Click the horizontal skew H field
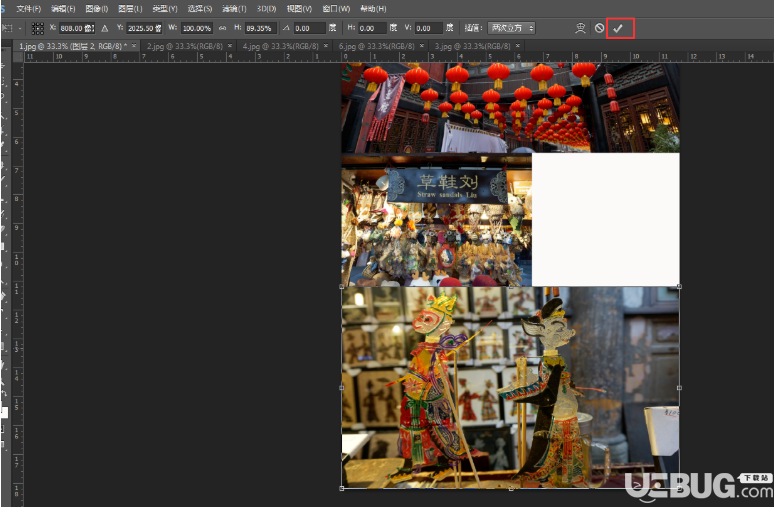Image resolution: width=774 pixels, height=507 pixels. [372, 28]
